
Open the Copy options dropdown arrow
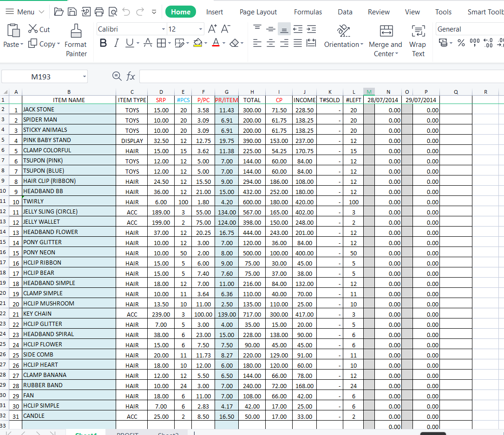coord(59,44)
